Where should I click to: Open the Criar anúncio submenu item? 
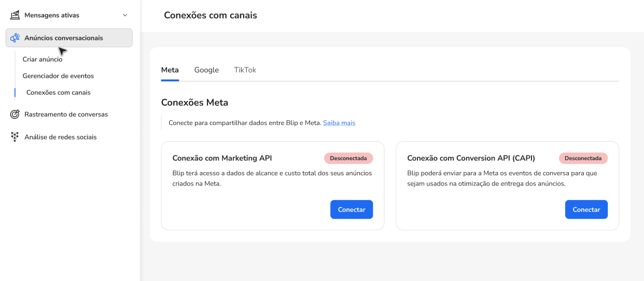[x=43, y=60]
